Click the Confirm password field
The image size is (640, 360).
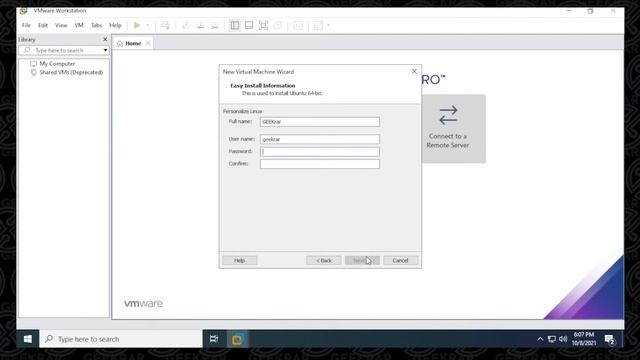[x=320, y=164]
